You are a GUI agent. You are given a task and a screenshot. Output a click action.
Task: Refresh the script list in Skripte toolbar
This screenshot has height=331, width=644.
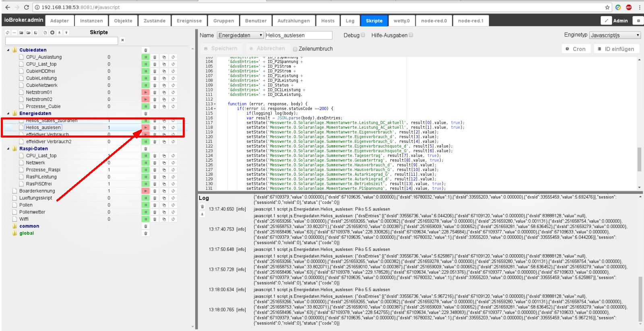click(x=7, y=33)
